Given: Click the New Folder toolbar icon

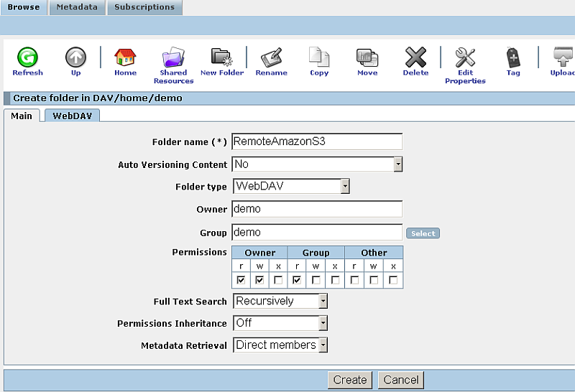Looking at the screenshot, I should coord(221,57).
